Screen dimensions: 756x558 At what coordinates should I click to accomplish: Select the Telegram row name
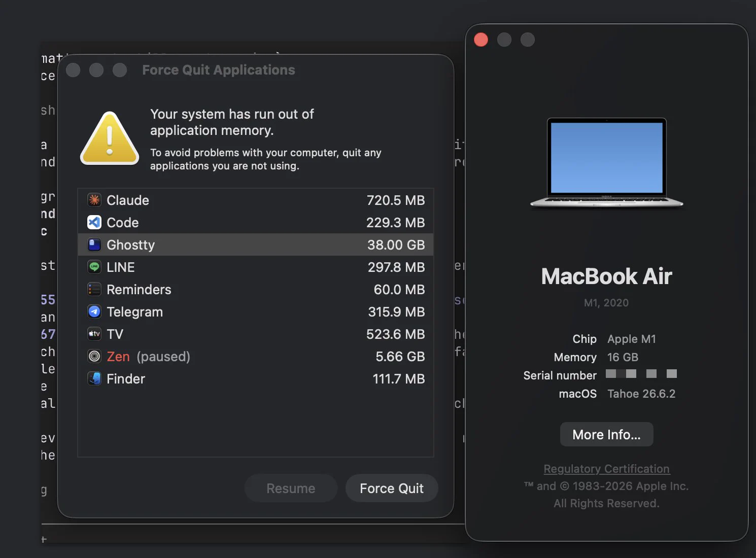[135, 312]
